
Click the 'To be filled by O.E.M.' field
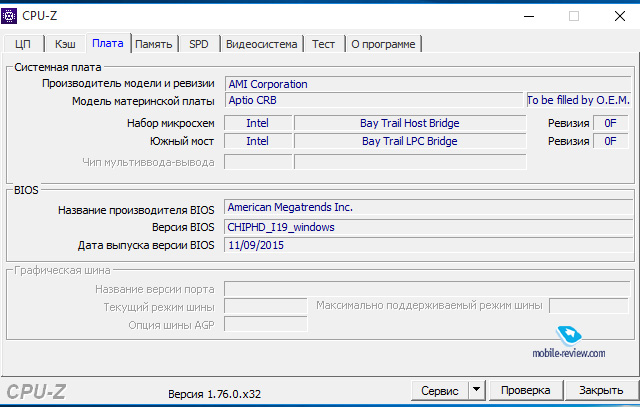(578, 100)
